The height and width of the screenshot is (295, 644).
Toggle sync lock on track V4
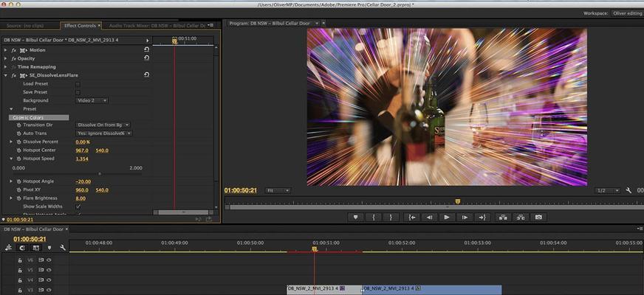click(x=41, y=280)
